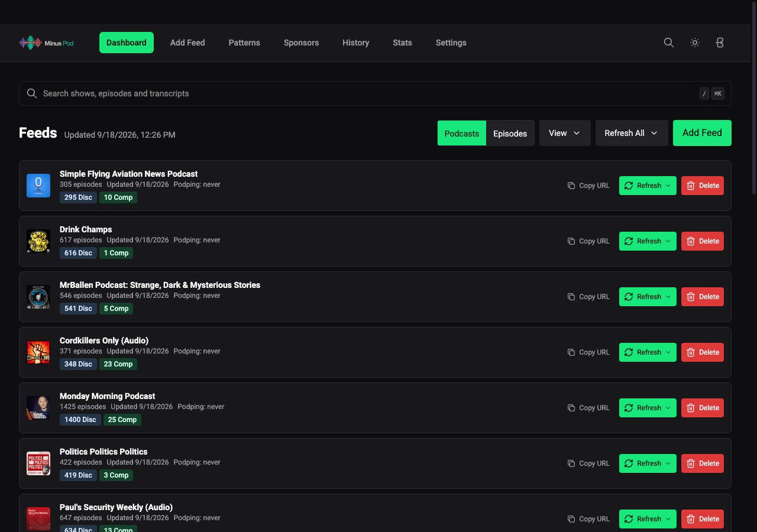
Task: Delete the Cordkillers Only feed
Action: (x=703, y=352)
